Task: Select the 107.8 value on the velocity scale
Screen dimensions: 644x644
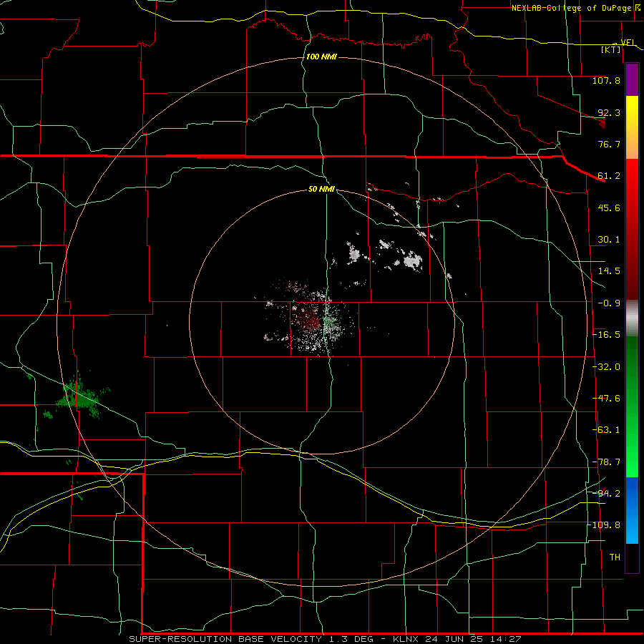Action: coord(606,80)
